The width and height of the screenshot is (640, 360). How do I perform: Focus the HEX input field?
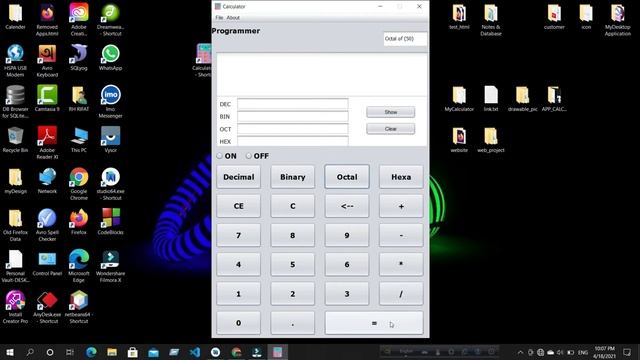[293, 141]
